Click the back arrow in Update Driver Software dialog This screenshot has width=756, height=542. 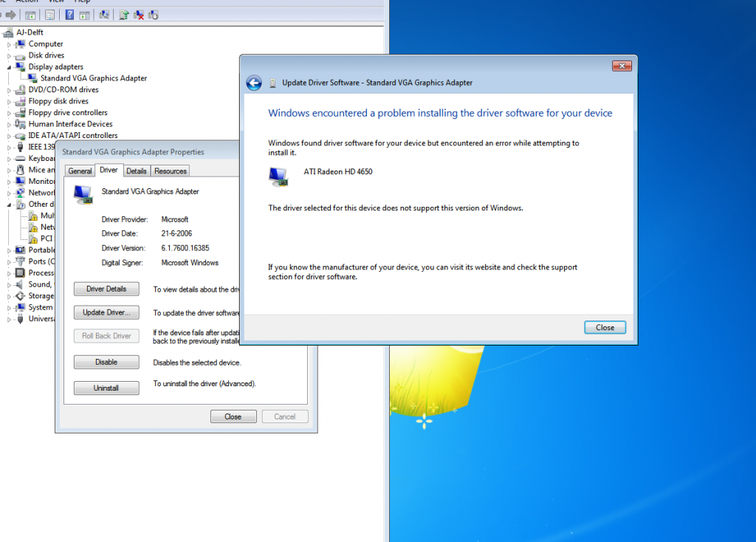[x=254, y=83]
